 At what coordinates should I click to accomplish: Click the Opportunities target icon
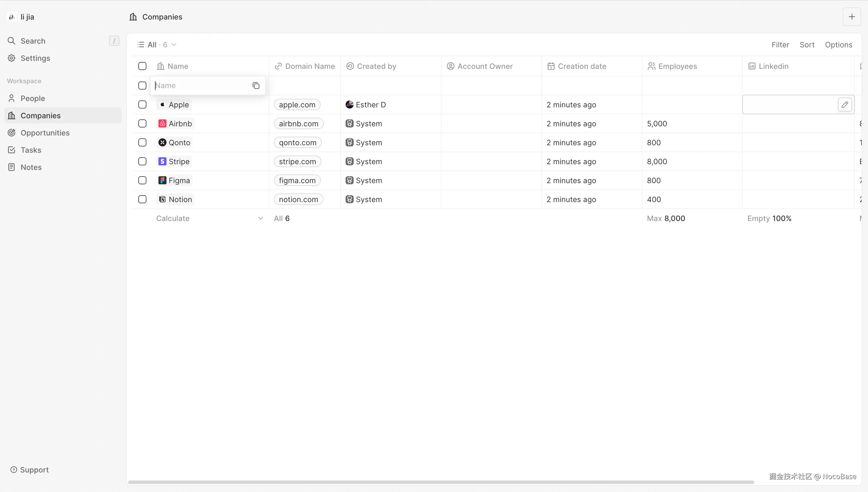[11, 133]
